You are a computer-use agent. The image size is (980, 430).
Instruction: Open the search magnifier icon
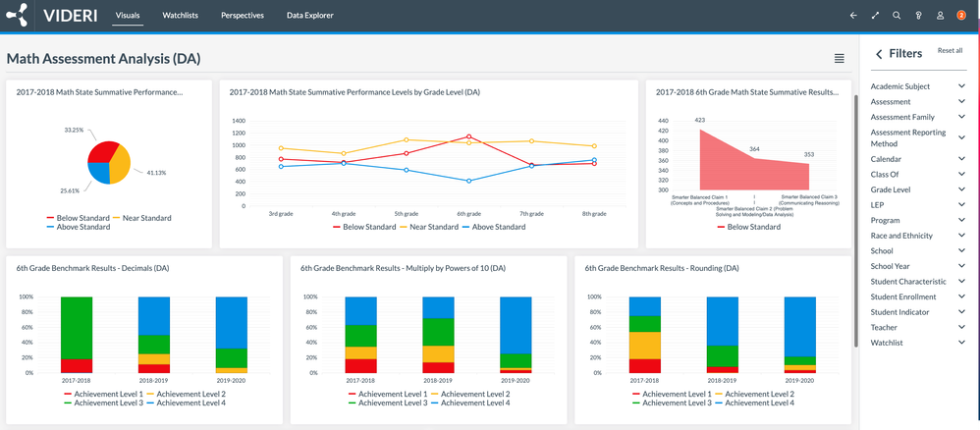896,16
